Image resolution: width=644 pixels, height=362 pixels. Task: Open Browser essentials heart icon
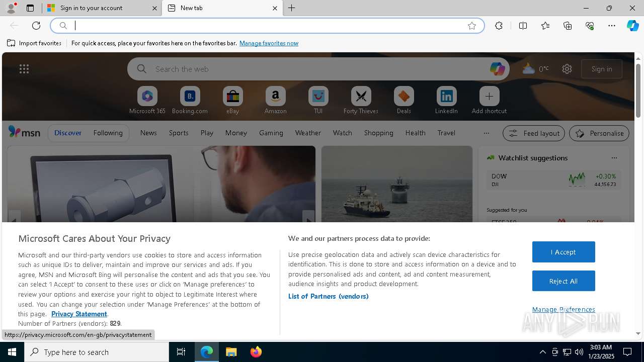pos(590,26)
